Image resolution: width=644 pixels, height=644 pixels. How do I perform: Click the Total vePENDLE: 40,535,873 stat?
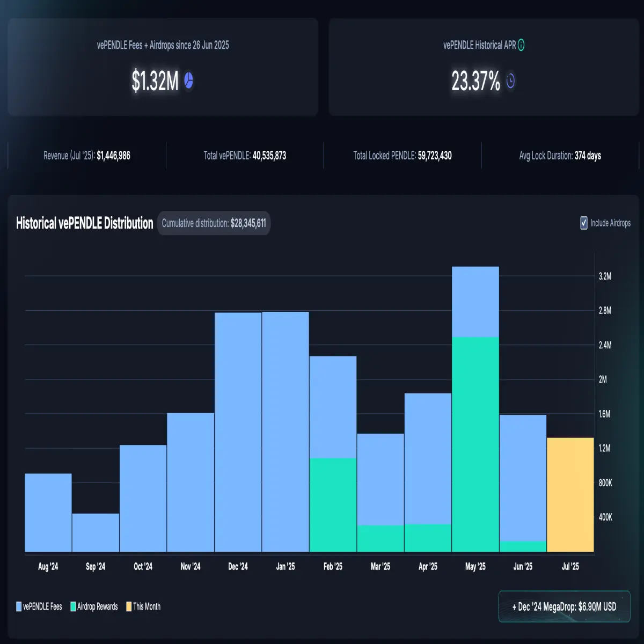click(x=245, y=156)
